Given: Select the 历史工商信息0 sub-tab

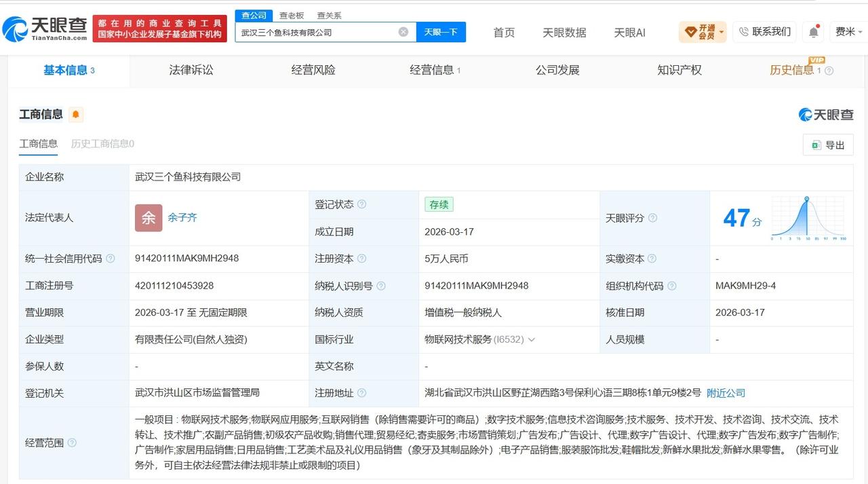Looking at the screenshot, I should pos(102,144).
